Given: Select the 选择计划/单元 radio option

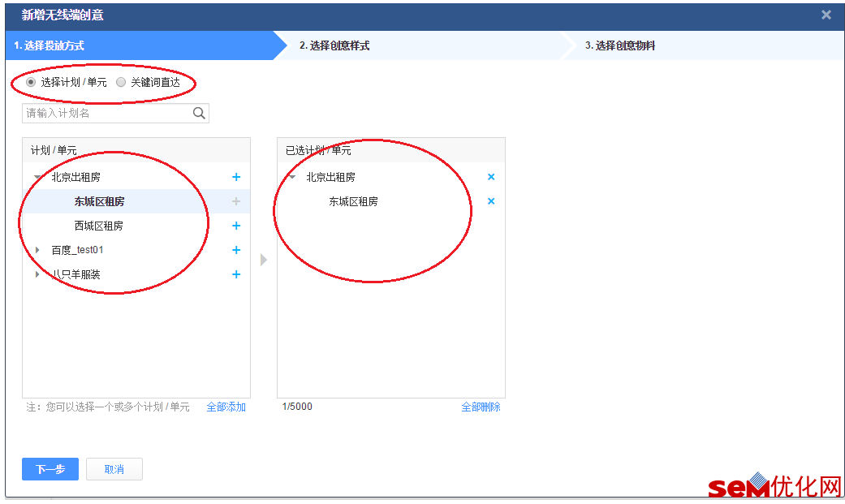Looking at the screenshot, I should [31, 82].
